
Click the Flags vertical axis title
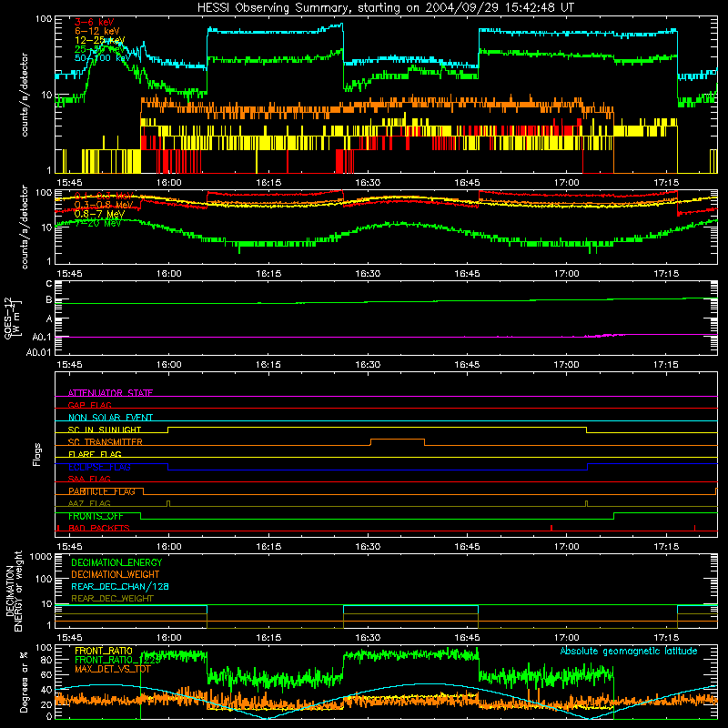point(37,455)
